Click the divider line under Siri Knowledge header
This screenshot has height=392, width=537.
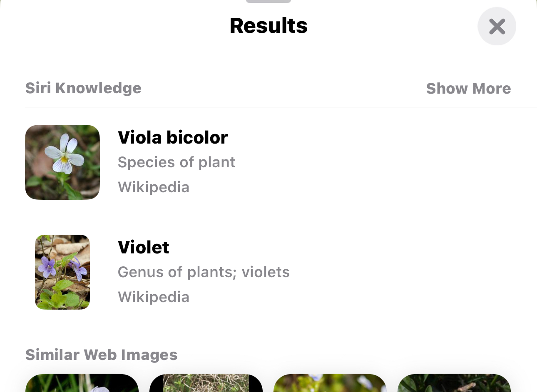point(281,107)
